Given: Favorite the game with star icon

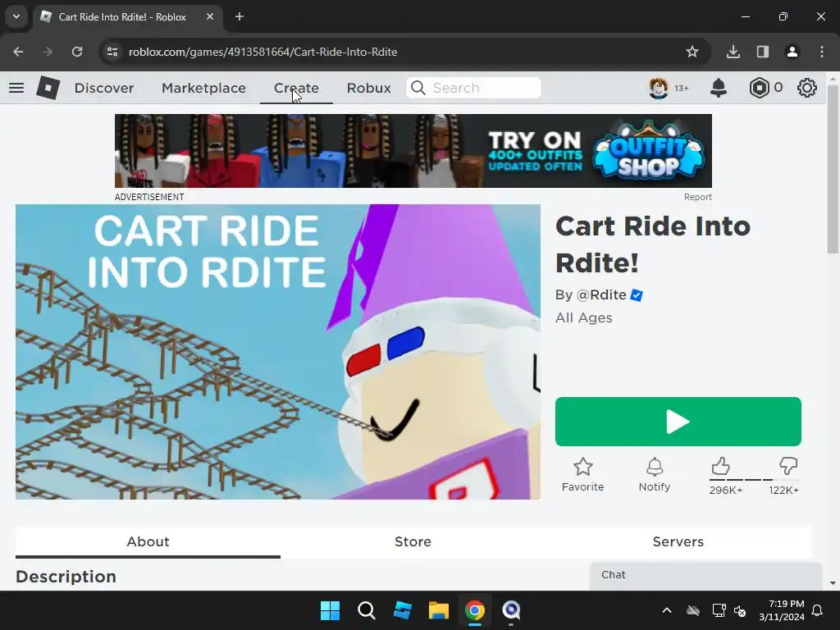Looking at the screenshot, I should click(583, 467).
